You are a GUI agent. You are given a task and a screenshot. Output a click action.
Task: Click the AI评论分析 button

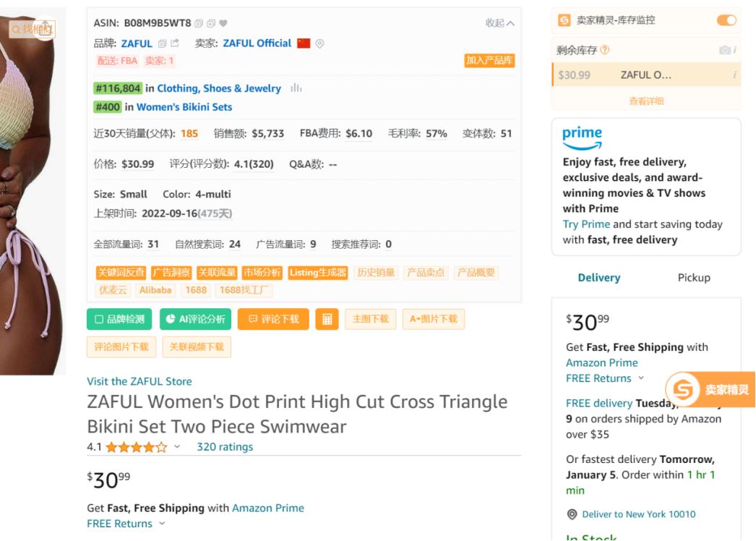(x=195, y=319)
